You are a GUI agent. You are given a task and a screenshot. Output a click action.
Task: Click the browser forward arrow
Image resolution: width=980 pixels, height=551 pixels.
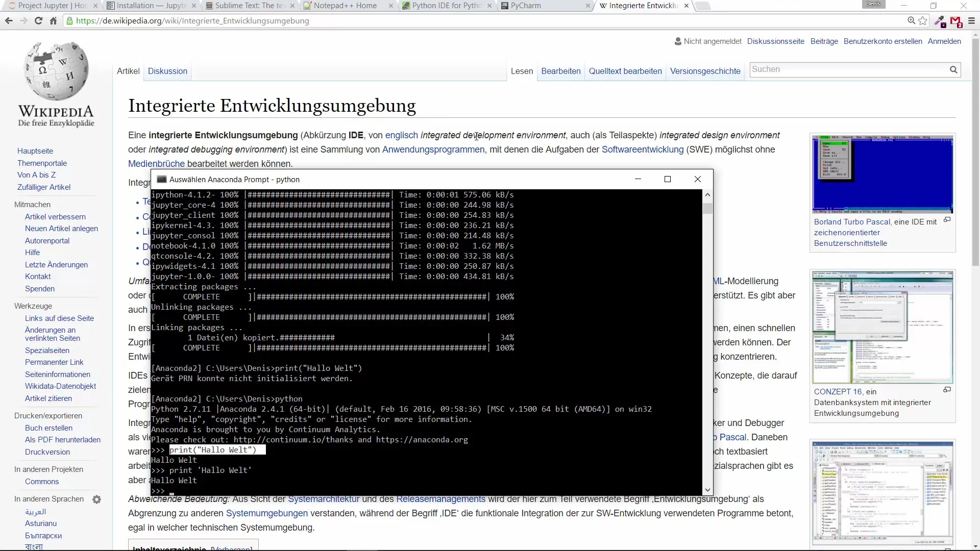tap(23, 21)
